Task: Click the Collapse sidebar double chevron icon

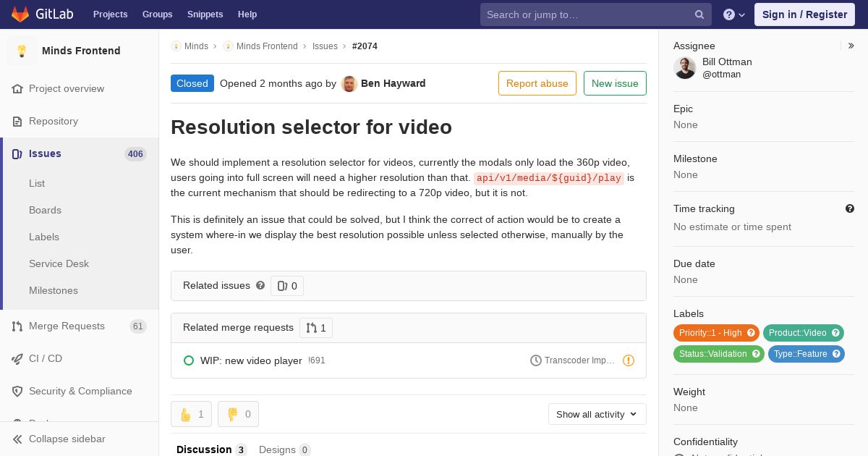Action: point(17,439)
